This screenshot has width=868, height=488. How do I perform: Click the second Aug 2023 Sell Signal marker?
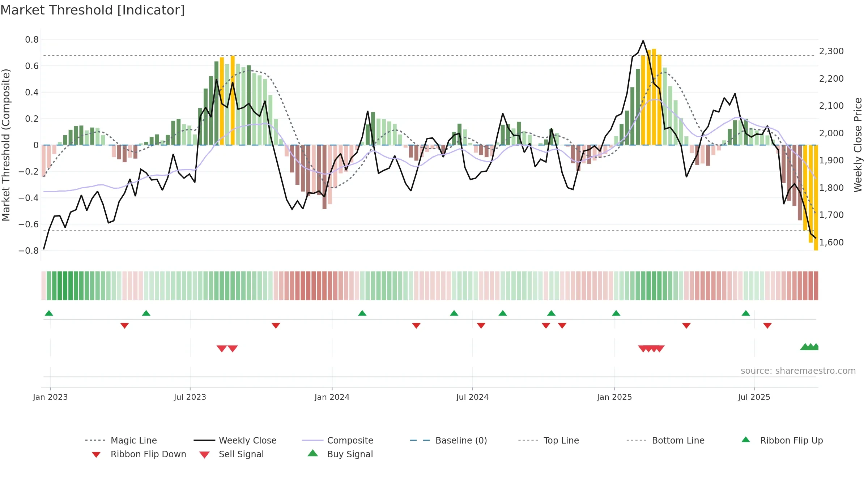tap(233, 348)
